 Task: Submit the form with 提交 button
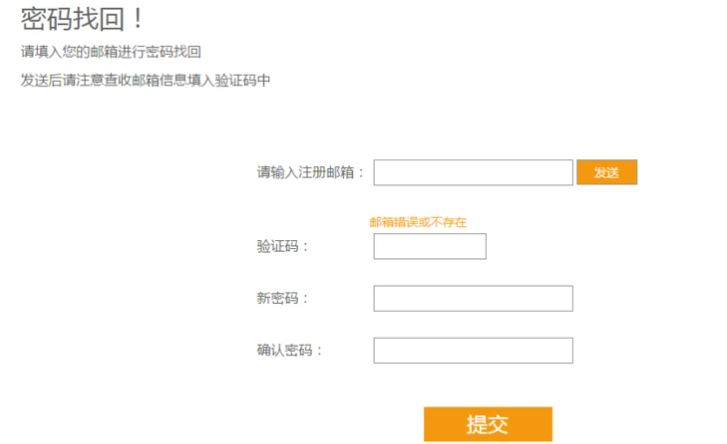(487, 424)
